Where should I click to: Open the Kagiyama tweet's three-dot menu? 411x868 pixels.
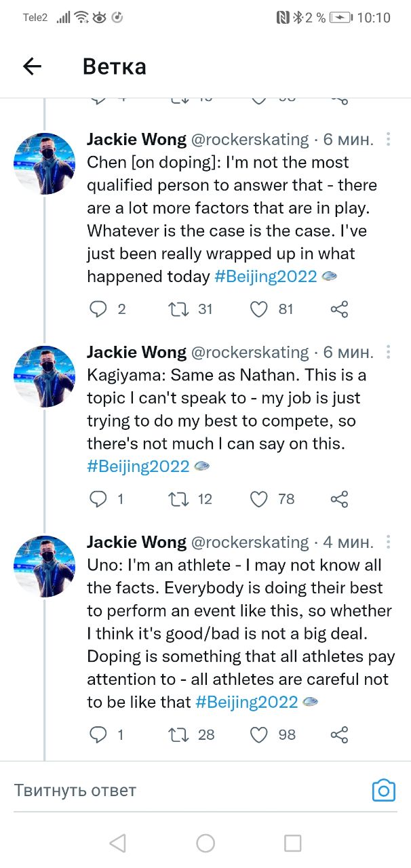pyautogui.click(x=388, y=353)
